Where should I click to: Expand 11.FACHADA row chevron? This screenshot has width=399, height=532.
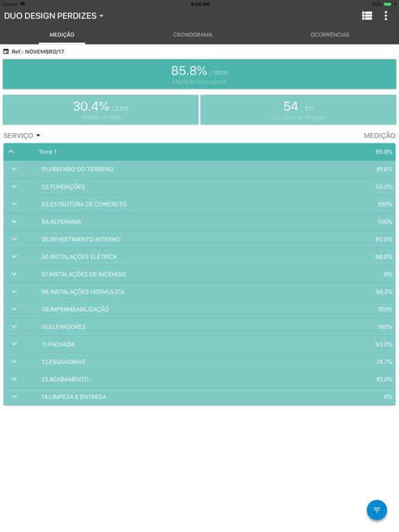pos(15,344)
